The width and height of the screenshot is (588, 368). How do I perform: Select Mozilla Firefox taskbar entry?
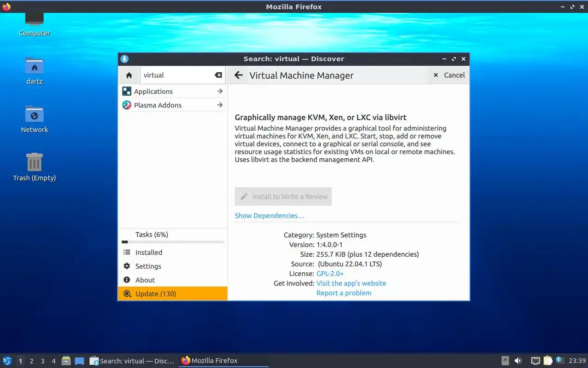tap(223, 361)
